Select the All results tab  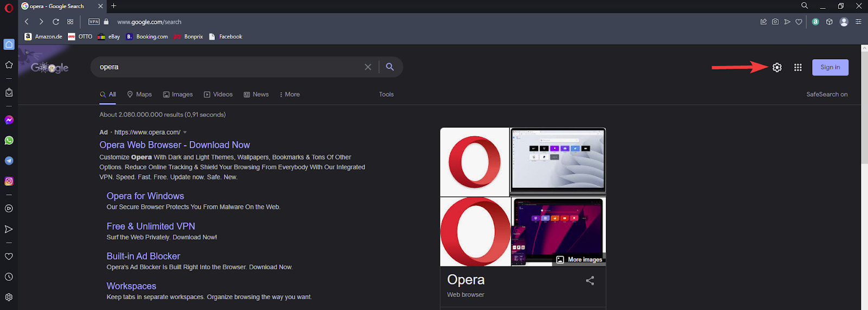[108, 94]
